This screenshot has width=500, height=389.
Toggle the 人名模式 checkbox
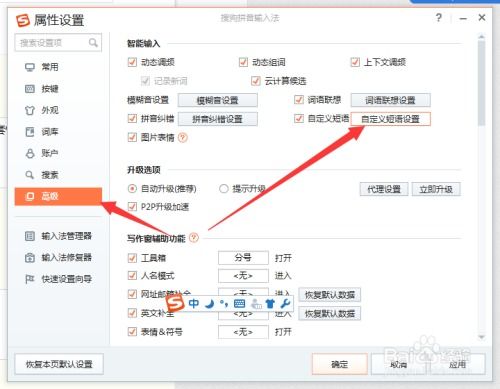(132, 275)
